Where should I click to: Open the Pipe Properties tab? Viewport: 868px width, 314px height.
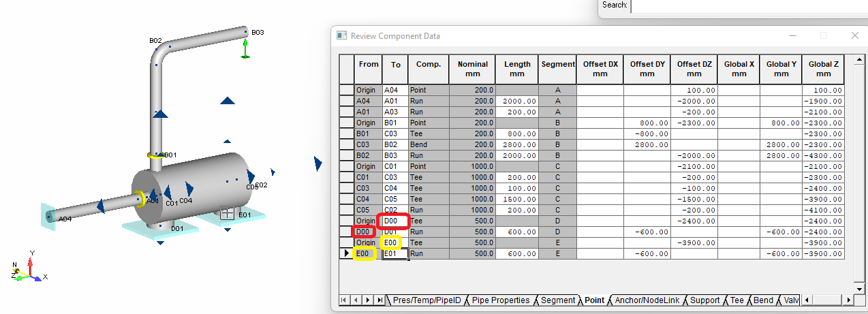pos(501,300)
